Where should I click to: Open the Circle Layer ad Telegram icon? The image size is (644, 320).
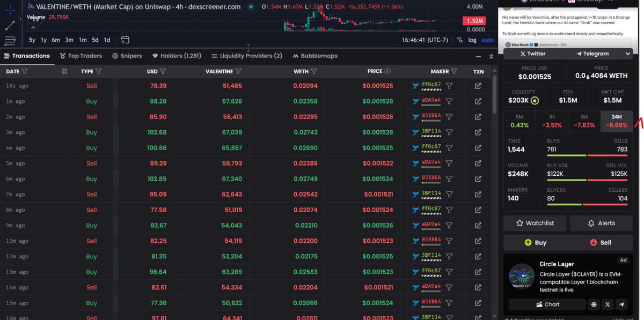pyautogui.click(x=621, y=304)
